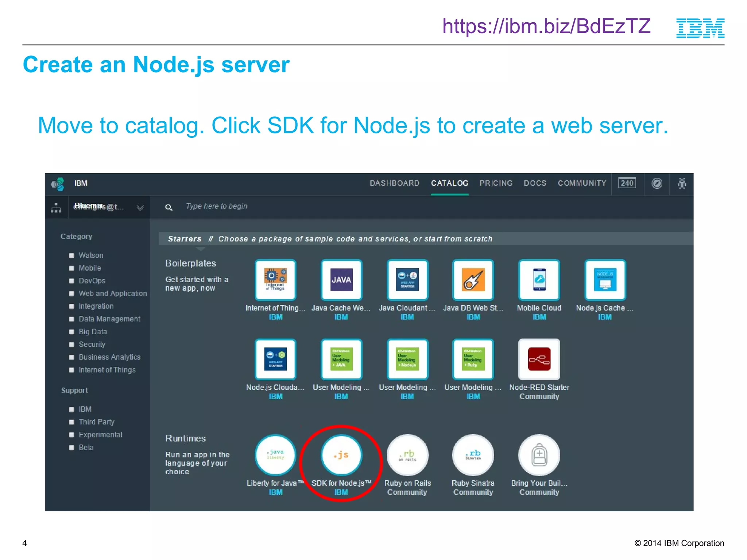Click the Boilerplates section heading
The width and height of the screenshot is (747, 560).
pos(191,263)
